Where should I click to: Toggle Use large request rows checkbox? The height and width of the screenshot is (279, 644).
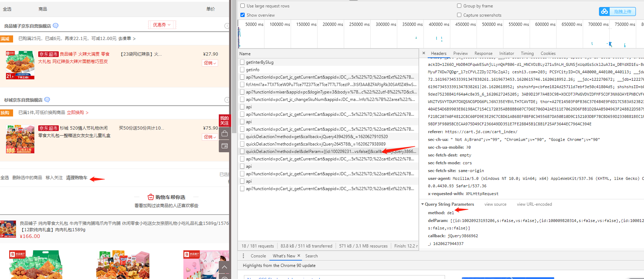tap(243, 6)
